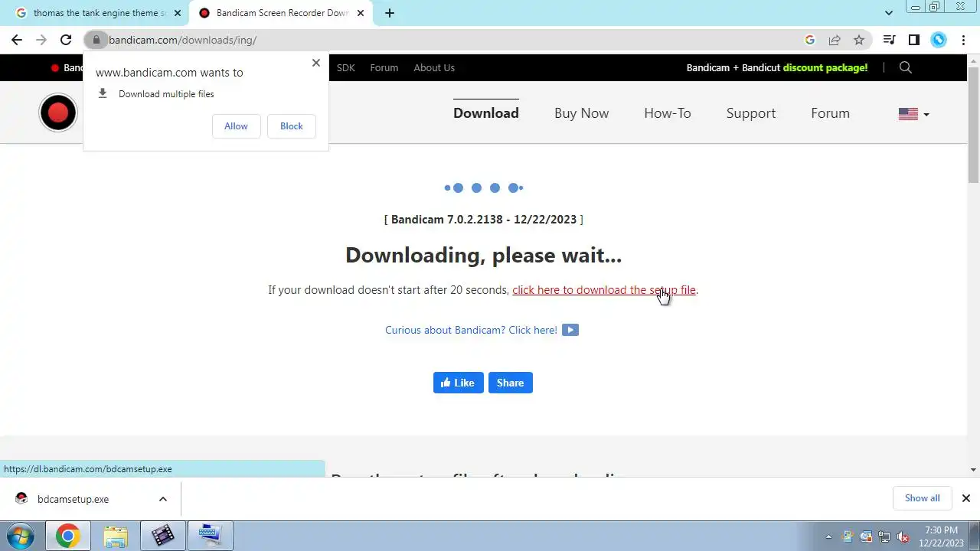Open the bdcamsetup.exe downloaded file
980x551 pixels.
pos(73,499)
